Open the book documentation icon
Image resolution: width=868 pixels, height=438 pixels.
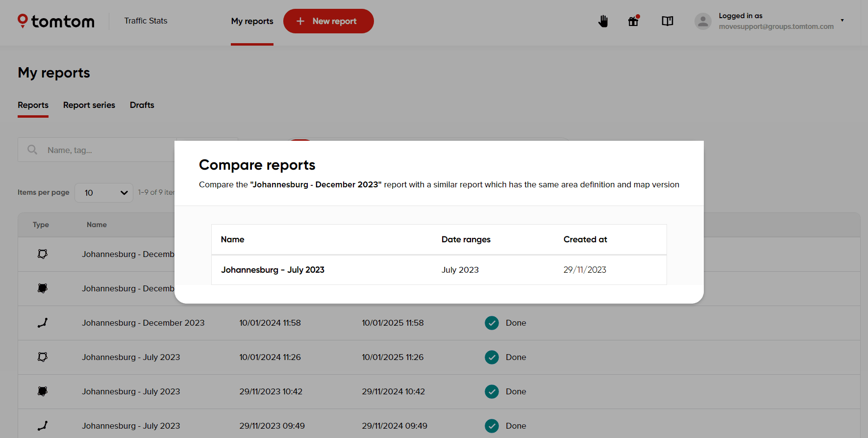point(667,21)
